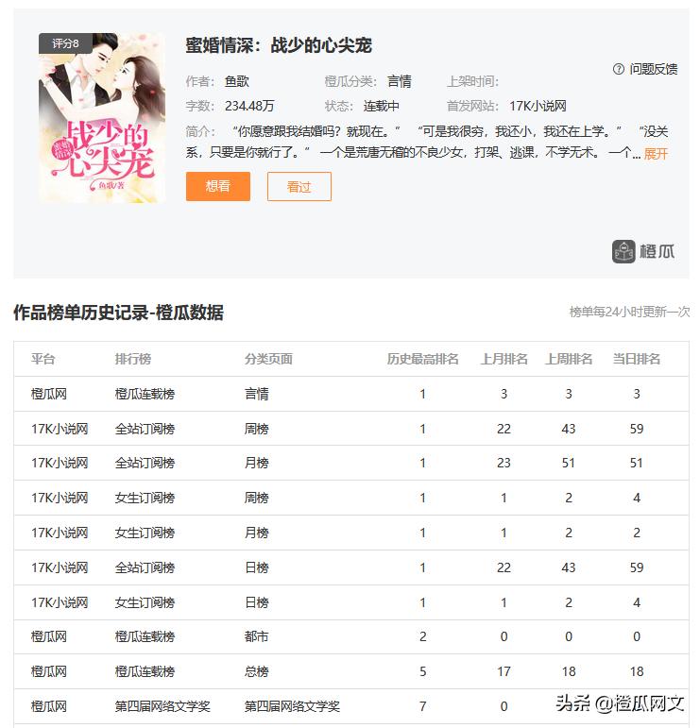This screenshot has width=700, height=728.
Task: Click the 历史最高排名 column header
Action: pos(422,359)
